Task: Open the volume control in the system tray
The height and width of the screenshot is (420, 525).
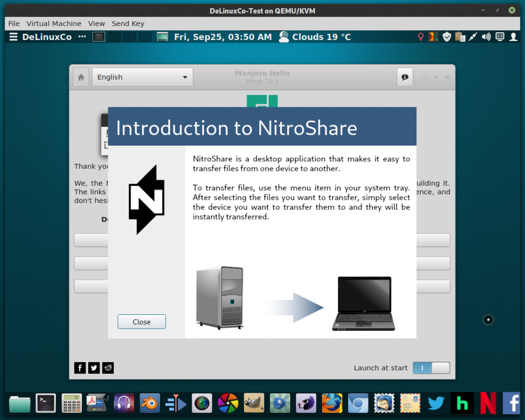Action: click(x=485, y=36)
